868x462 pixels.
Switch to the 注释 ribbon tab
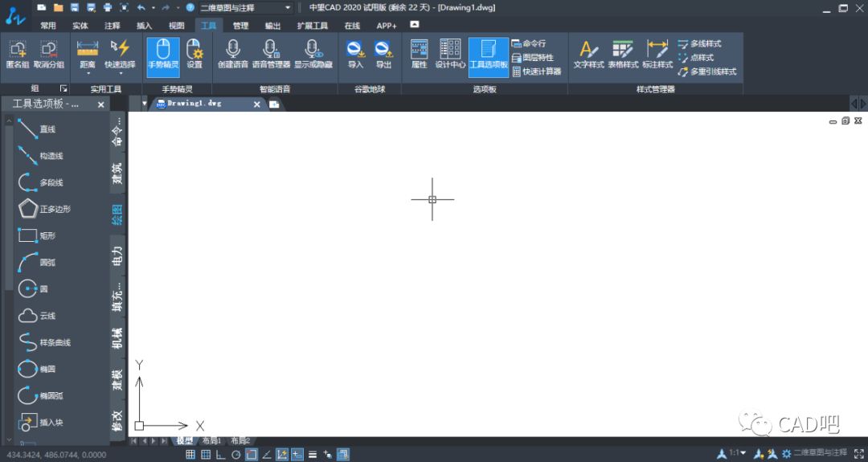point(113,26)
